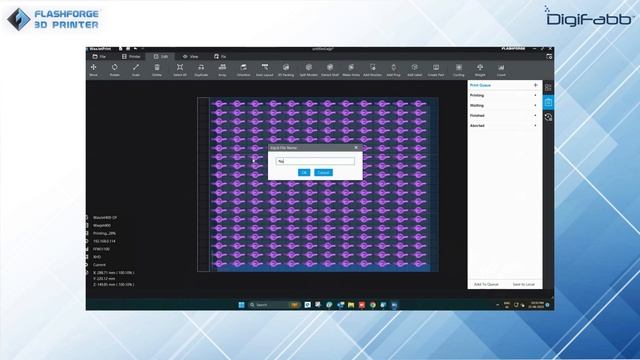Click the Split Models tool

pos(309,70)
